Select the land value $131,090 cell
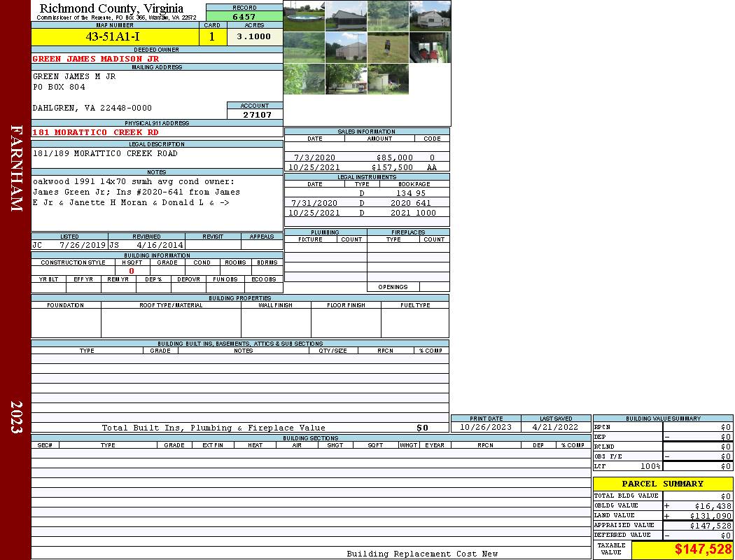 point(703,515)
